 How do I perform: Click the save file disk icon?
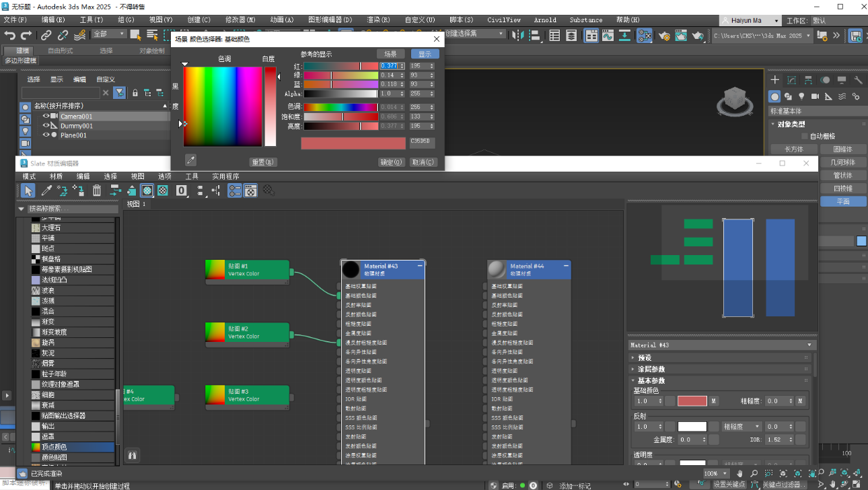[x=856, y=35]
